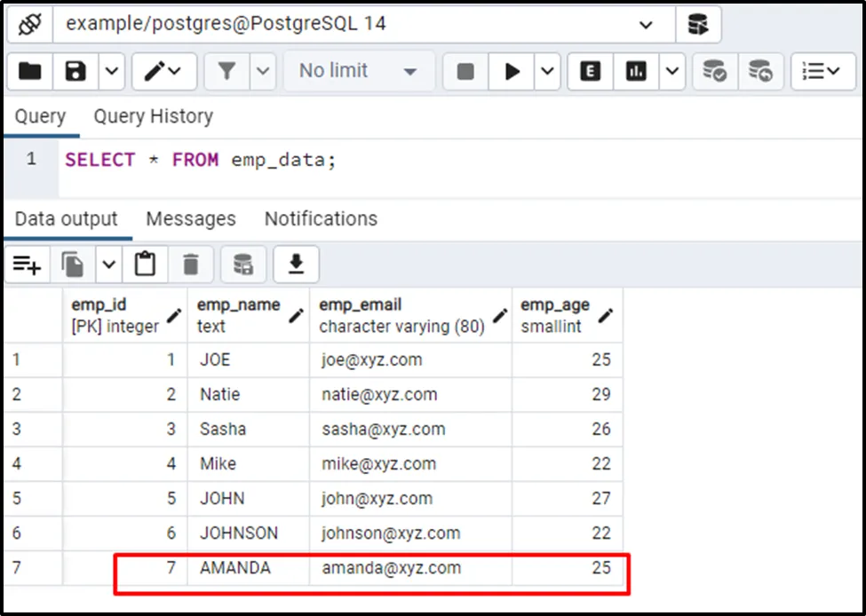Screen dimensions: 866x616
Task: Expand the execute options arrow beside play
Action: click(546, 72)
